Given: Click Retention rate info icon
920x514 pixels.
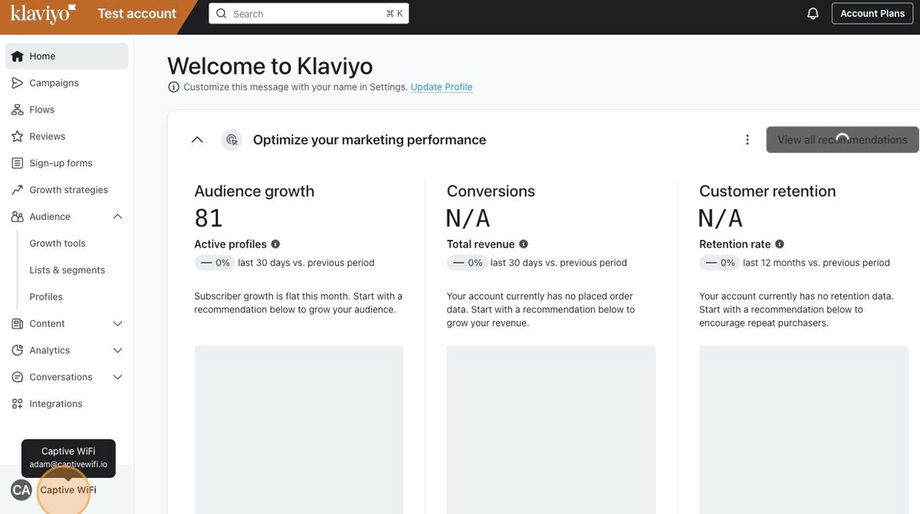Looking at the screenshot, I should 780,244.
